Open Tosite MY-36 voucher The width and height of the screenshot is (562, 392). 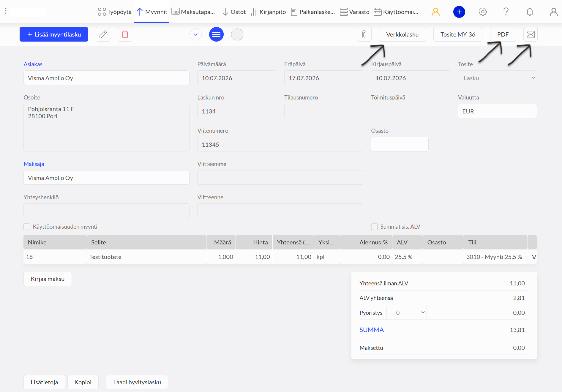pyautogui.click(x=458, y=34)
